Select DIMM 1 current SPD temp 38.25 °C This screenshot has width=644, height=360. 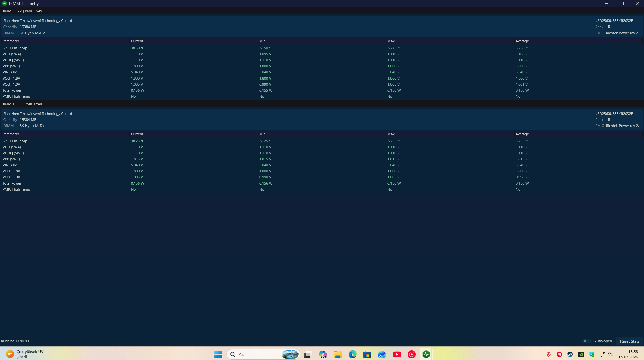(138, 141)
